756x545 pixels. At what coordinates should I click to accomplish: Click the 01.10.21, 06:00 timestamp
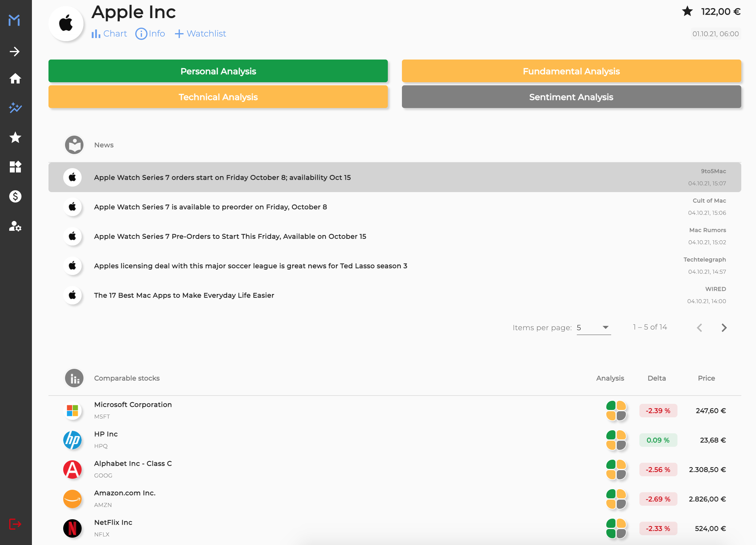pos(715,34)
